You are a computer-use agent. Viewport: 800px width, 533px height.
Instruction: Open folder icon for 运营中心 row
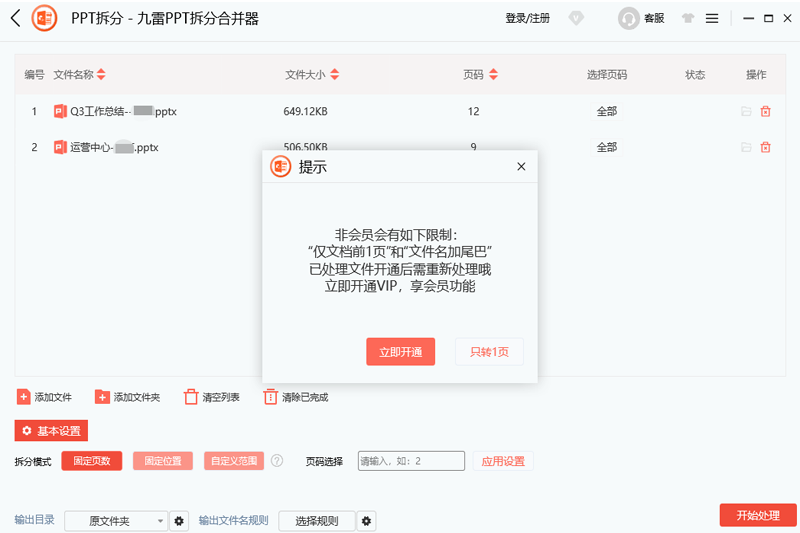click(746, 147)
